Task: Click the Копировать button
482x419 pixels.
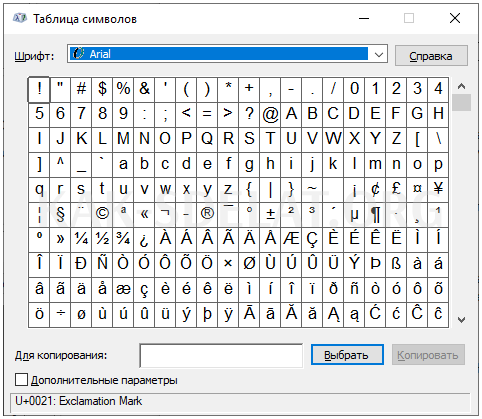Action: pyautogui.click(x=428, y=355)
